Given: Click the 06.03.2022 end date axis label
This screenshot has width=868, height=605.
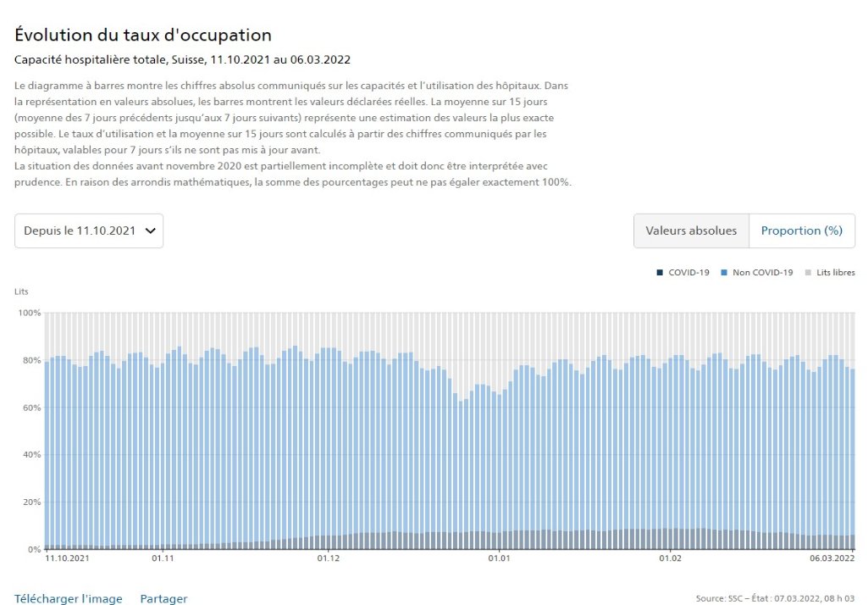Looking at the screenshot, I should point(832,558).
